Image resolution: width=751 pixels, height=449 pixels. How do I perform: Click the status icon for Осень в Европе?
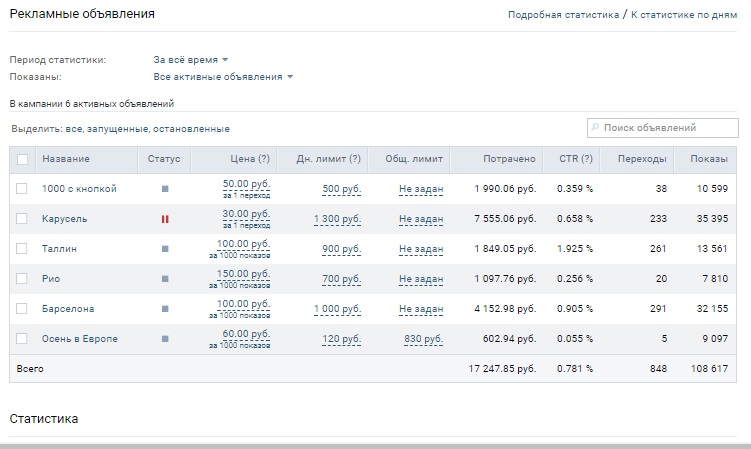pyautogui.click(x=164, y=339)
